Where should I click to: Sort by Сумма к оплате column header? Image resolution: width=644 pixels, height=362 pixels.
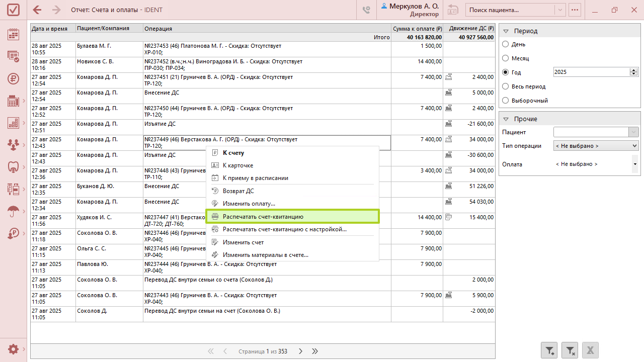[417, 29]
